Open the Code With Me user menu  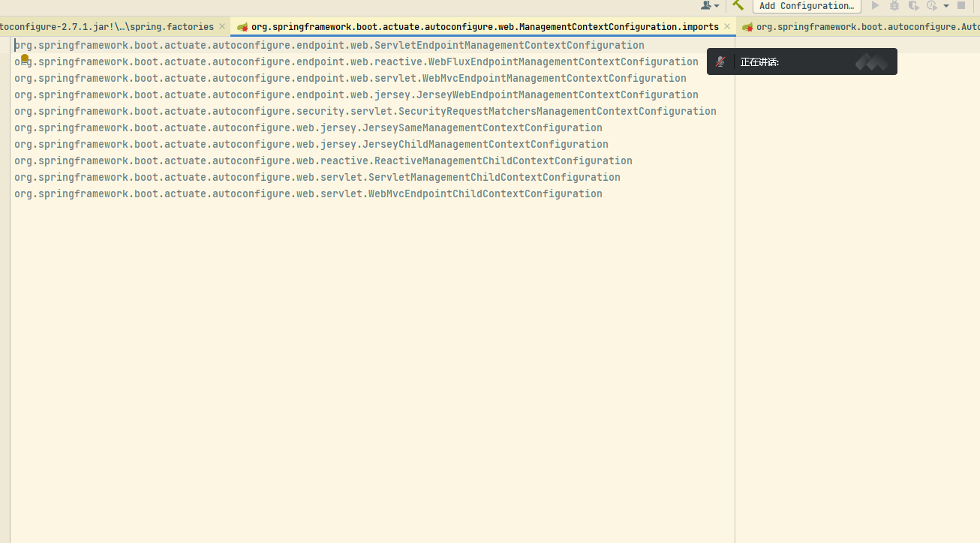tap(709, 5)
